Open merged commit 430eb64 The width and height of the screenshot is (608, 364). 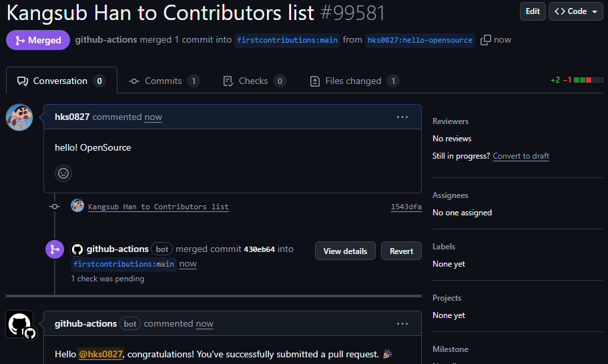(259, 249)
